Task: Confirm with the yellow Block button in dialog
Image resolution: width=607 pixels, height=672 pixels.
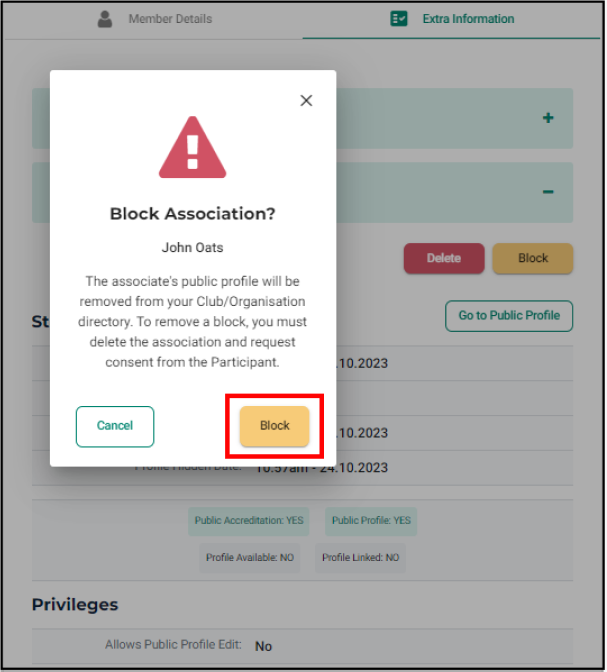Action: click(x=274, y=426)
